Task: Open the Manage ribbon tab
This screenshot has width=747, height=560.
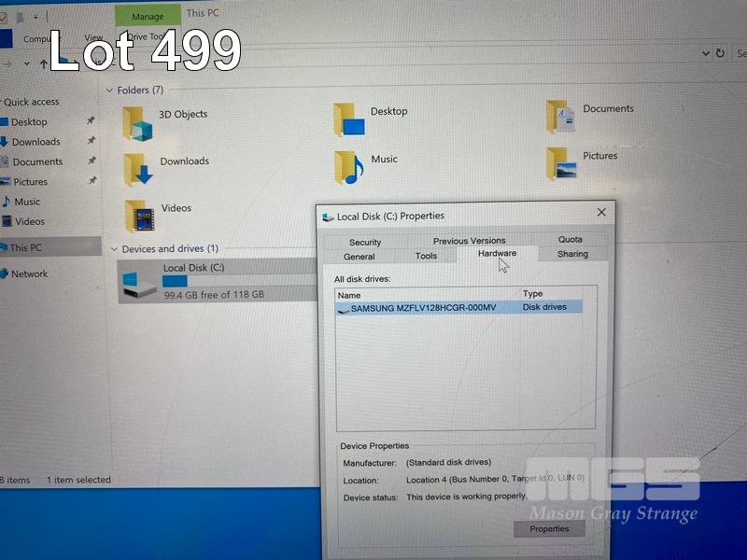Action: pos(148,16)
